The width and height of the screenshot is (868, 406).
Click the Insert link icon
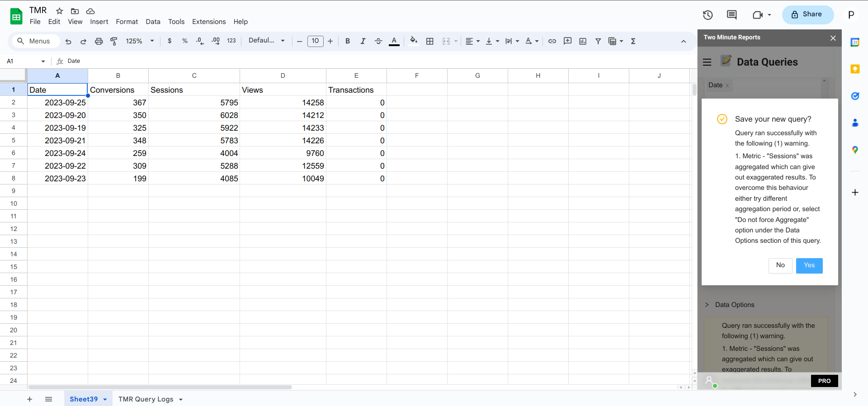coord(552,41)
